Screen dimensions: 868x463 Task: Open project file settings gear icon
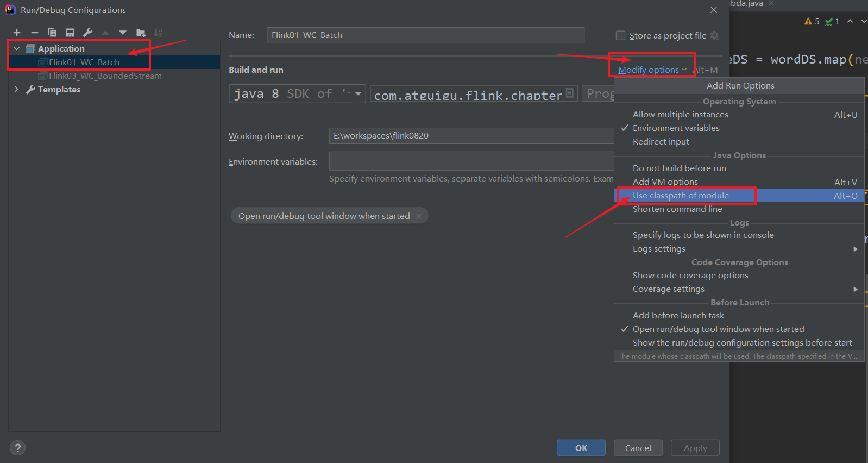tap(715, 35)
